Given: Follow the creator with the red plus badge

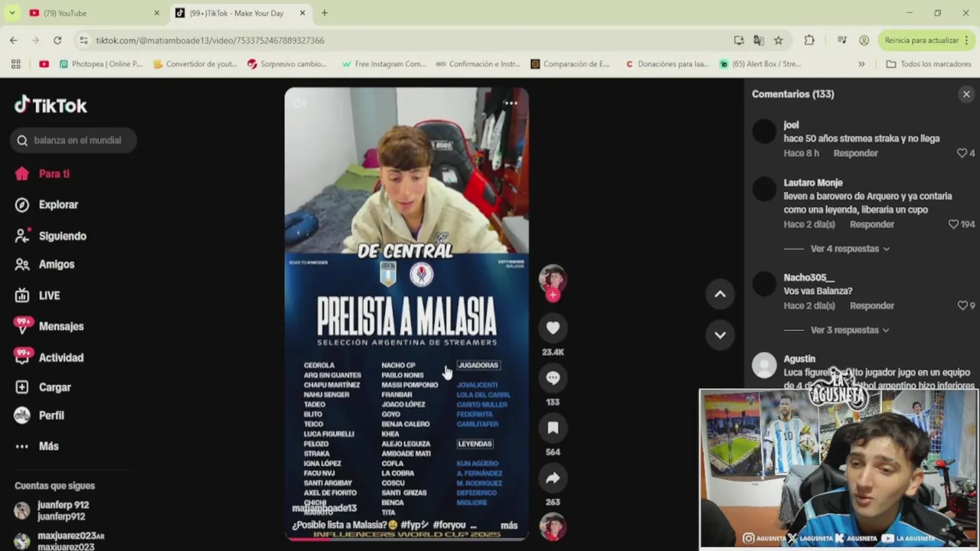Looking at the screenshot, I should click(553, 295).
